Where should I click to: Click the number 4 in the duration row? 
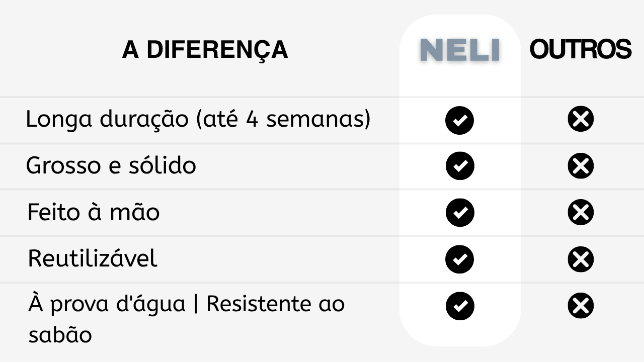(253, 120)
